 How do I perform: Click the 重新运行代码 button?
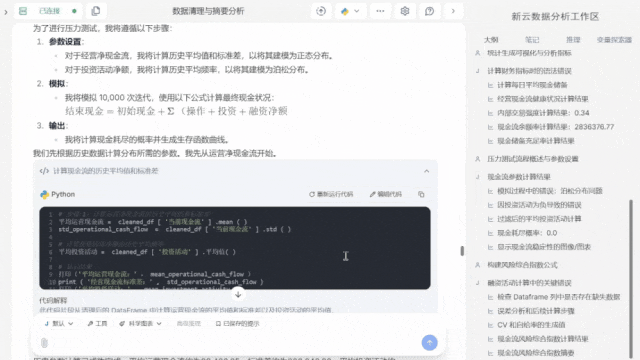click(x=331, y=194)
